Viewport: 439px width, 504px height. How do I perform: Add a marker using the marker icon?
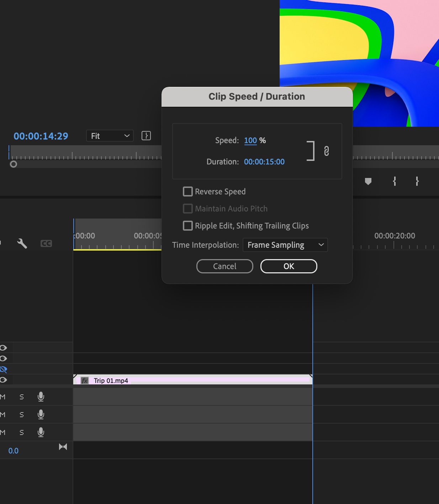coord(368,182)
